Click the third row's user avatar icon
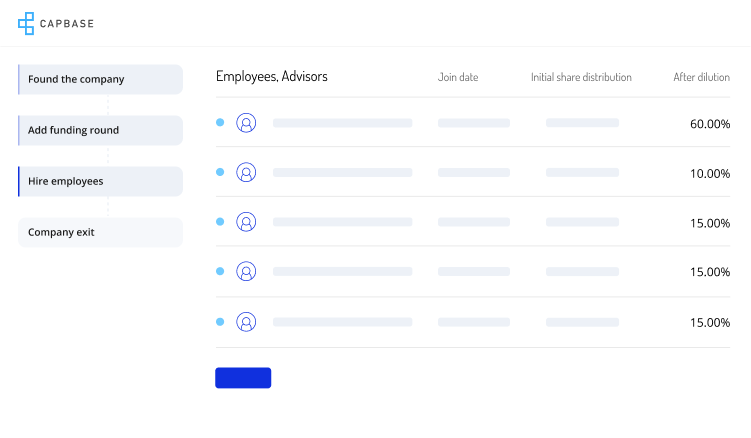Viewport: 751px width, 438px height. click(x=246, y=222)
